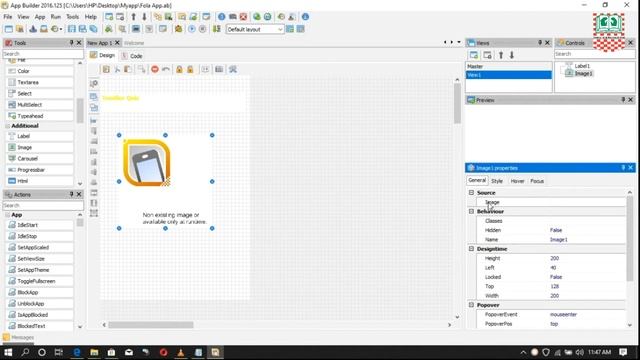The image size is (640, 360).
Task: Click the open unlock icon in designer toolbar
Action: tap(190, 69)
